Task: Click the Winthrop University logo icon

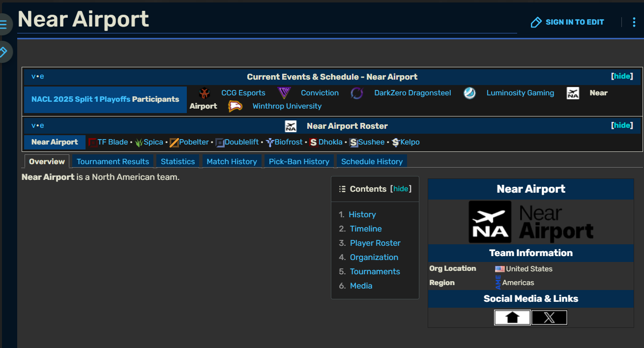Action: [x=235, y=106]
